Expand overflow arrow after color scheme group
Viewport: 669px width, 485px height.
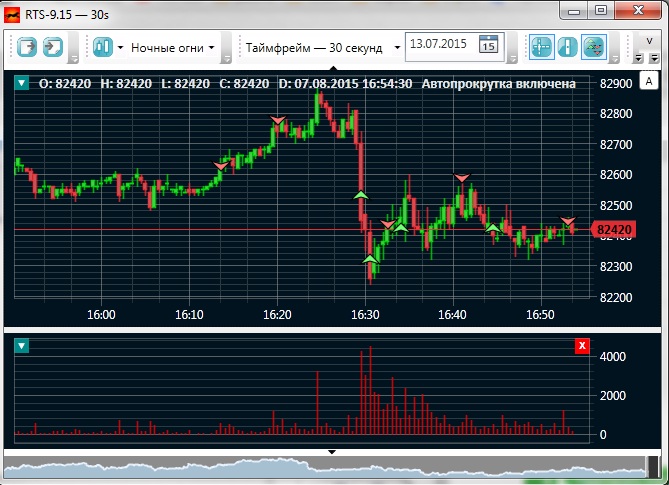227,59
